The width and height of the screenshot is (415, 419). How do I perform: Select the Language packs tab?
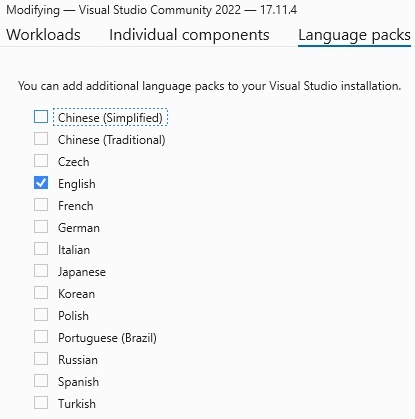354,35
